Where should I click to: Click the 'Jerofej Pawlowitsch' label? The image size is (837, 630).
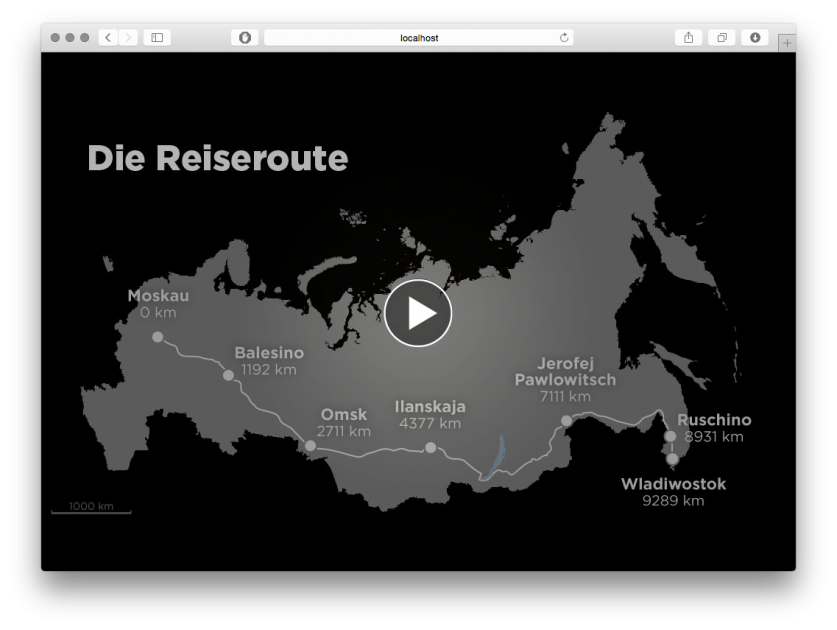(565, 372)
